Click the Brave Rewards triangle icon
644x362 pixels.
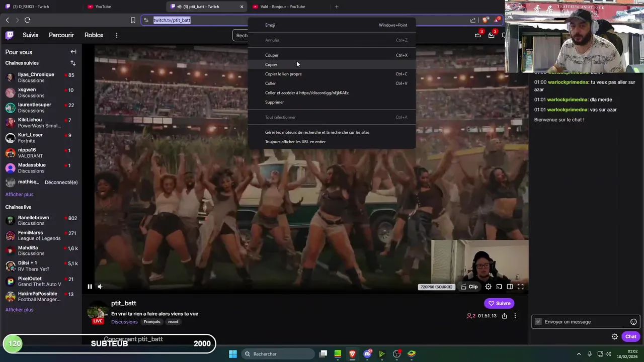coord(497,20)
